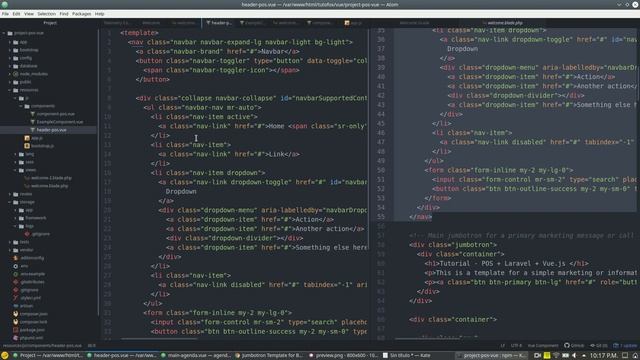Image resolution: width=640 pixels, height=360 pixels.
Task: Expand the node_modules folder
Action: 10,74
